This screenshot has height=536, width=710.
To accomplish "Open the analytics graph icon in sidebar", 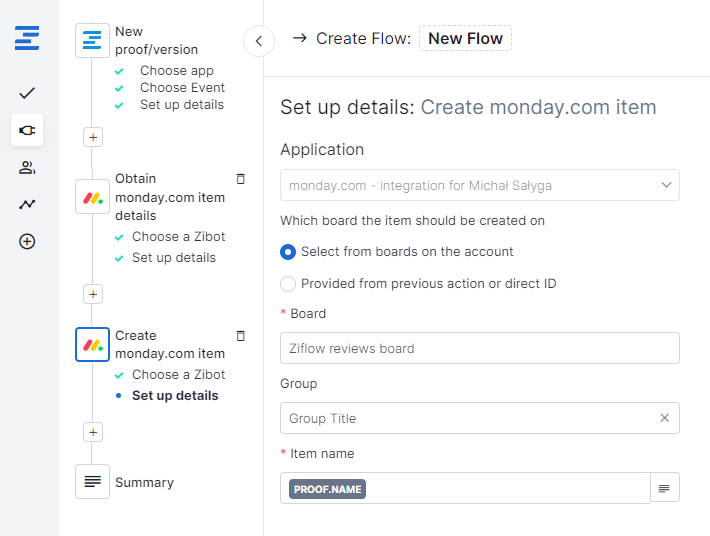I will point(27,204).
